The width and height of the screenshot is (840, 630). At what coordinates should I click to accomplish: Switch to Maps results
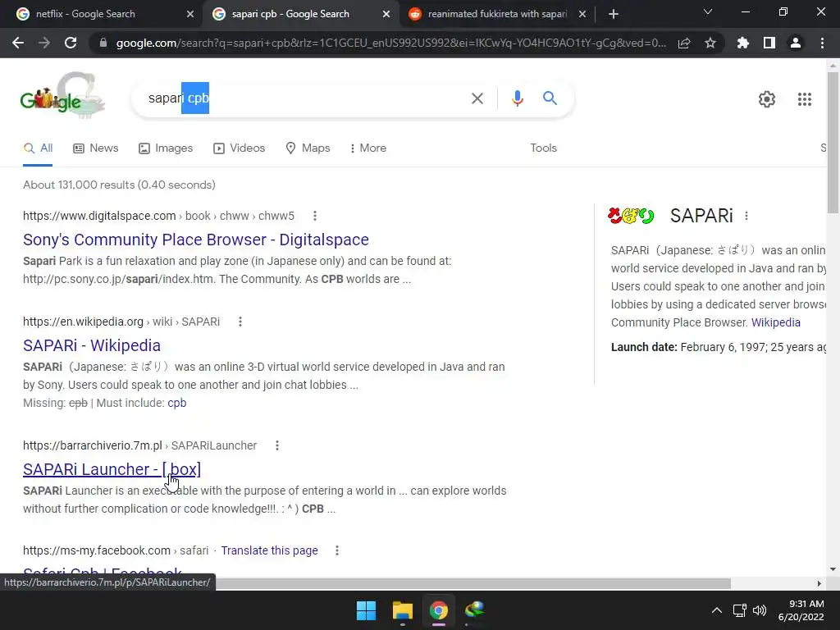click(x=308, y=148)
